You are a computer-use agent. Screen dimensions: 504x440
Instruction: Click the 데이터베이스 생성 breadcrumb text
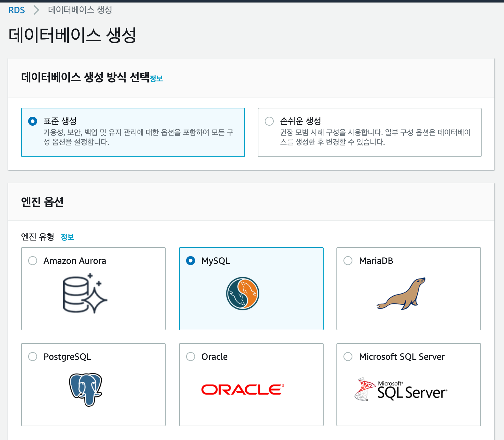[x=80, y=10]
